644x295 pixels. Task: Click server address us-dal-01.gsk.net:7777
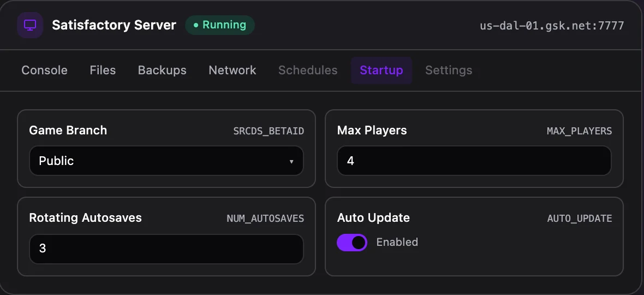(552, 26)
